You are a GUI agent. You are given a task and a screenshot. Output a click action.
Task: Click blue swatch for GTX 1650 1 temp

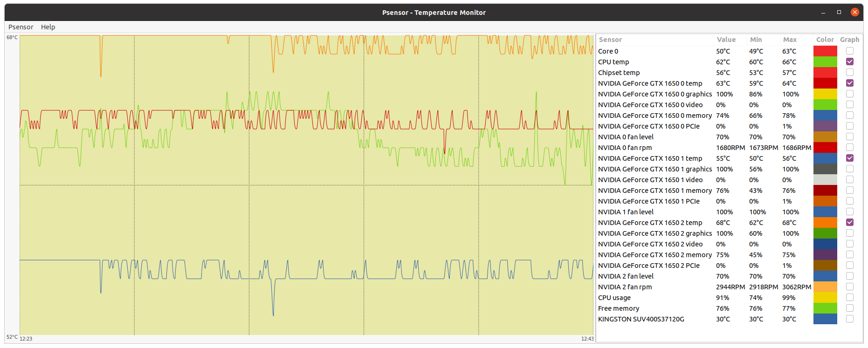click(825, 158)
